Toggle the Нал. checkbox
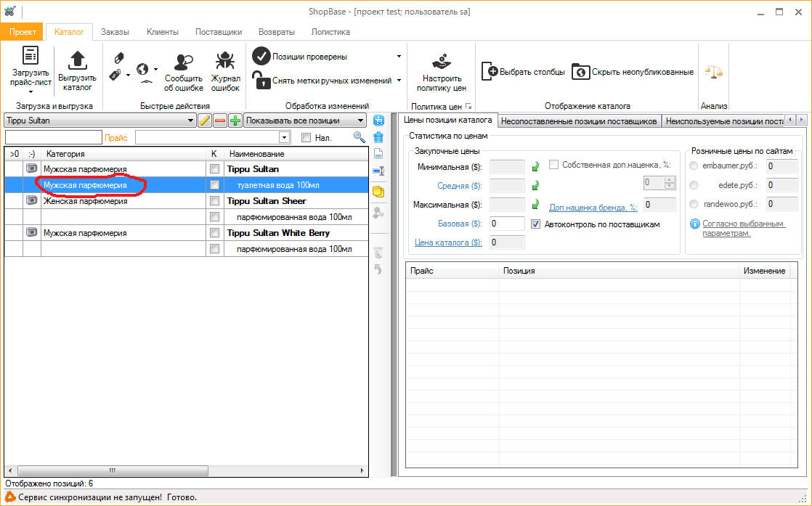This screenshot has width=812, height=506. tap(306, 137)
